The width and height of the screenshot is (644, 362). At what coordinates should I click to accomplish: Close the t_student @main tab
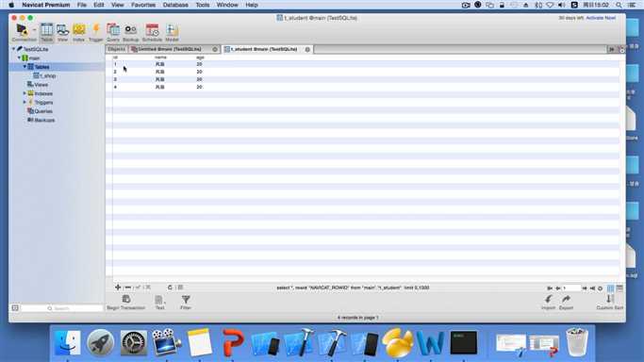pos(307,49)
